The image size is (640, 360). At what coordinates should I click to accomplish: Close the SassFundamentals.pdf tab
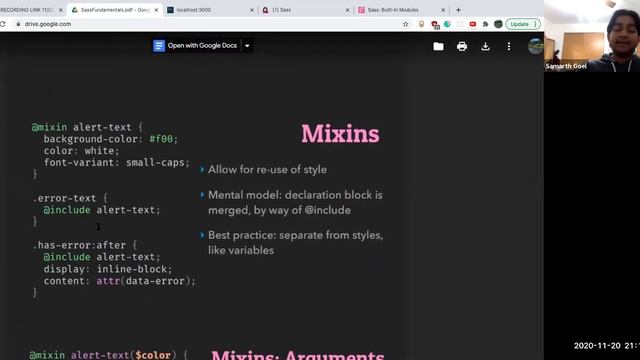coord(156,10)
